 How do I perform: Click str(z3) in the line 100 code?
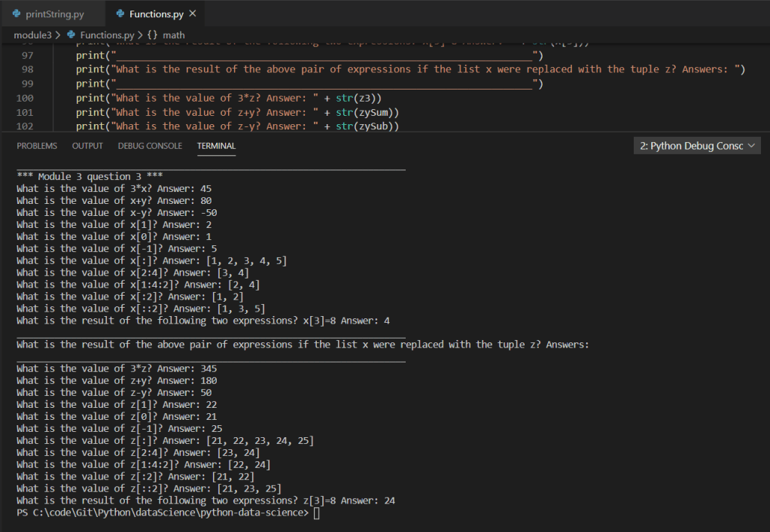tap(358, 98)
